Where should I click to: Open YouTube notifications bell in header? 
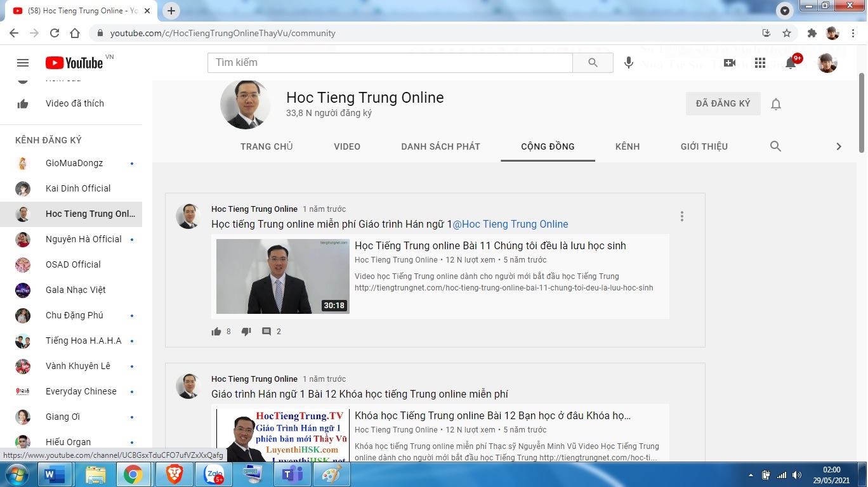click(x=791, y=63)
